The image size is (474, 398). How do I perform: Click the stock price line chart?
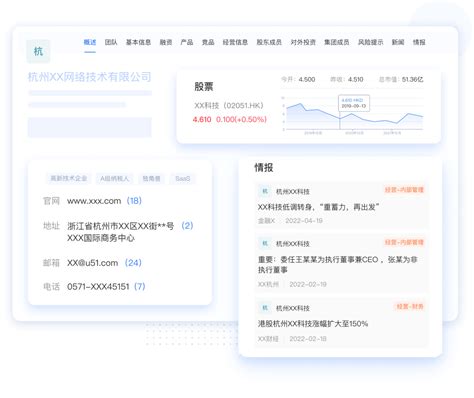353,115
